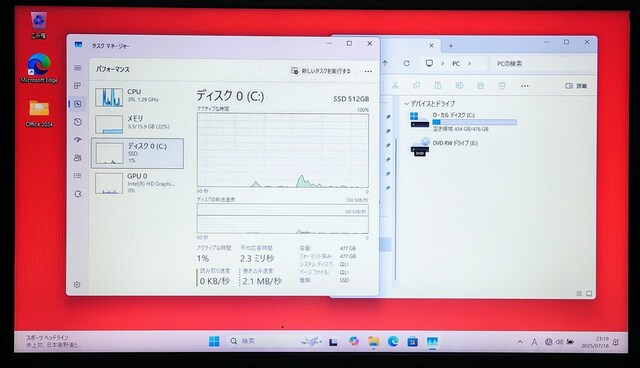Open Explorer toolbar see-more ellipsis

pyautogui.click(x=524, y=86)
